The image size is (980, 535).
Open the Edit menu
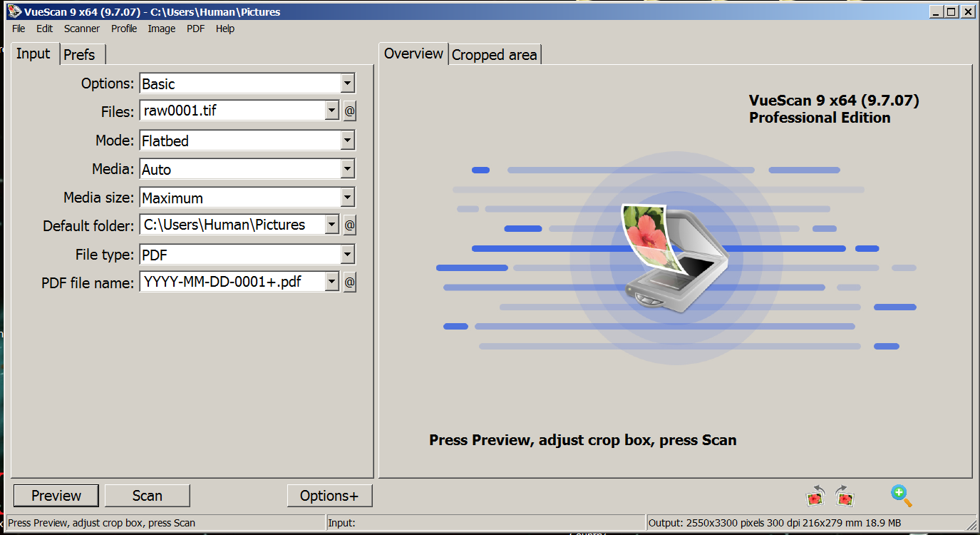point(45,29)
